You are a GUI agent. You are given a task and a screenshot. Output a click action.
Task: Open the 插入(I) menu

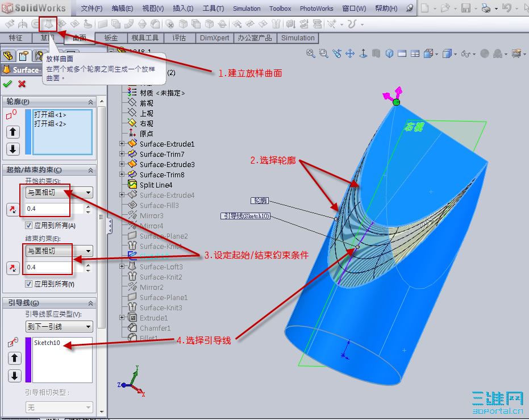pos(183,9)
